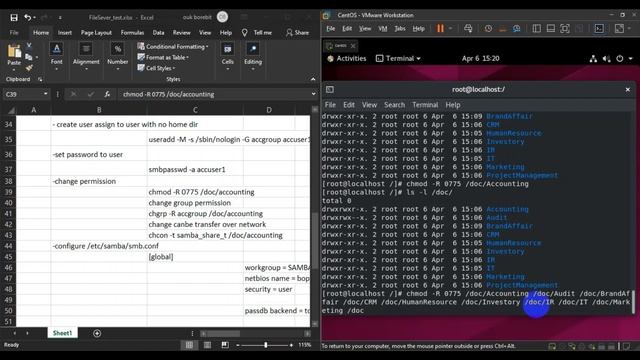Expand the formula bar
Viewport: 640px width, 360px height.
coord(313,94)
